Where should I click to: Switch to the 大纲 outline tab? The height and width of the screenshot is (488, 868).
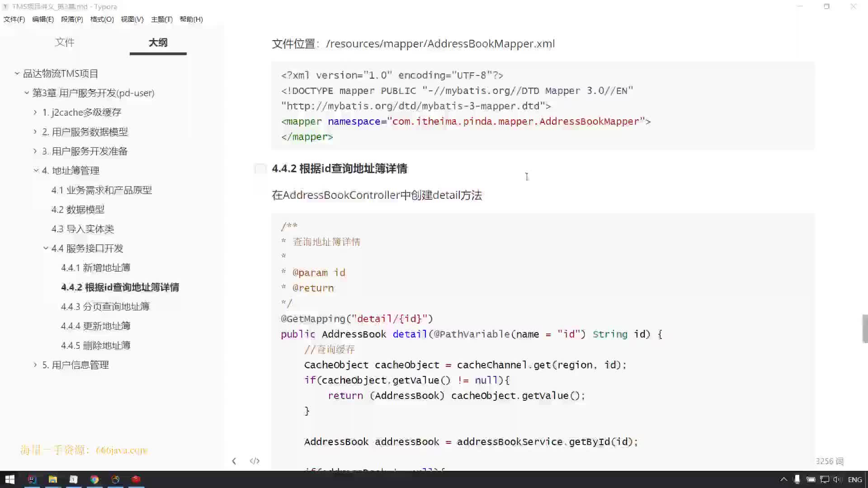click(158, 42)
